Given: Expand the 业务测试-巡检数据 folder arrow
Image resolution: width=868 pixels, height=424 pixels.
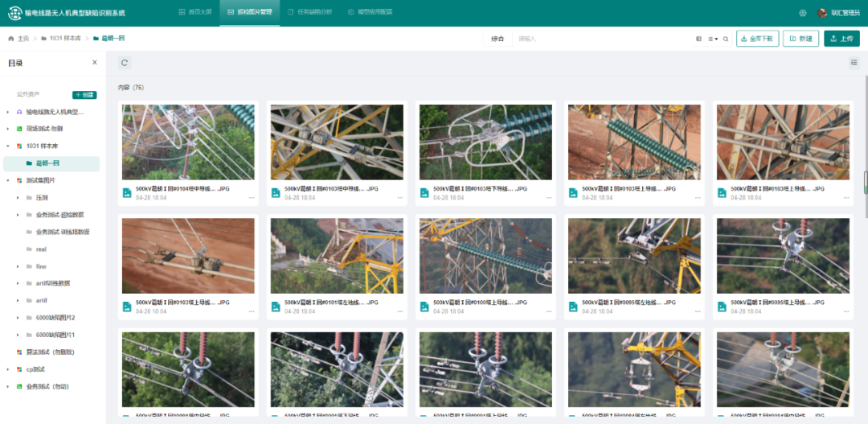Looking at the screenshot, I should [18, 215].
